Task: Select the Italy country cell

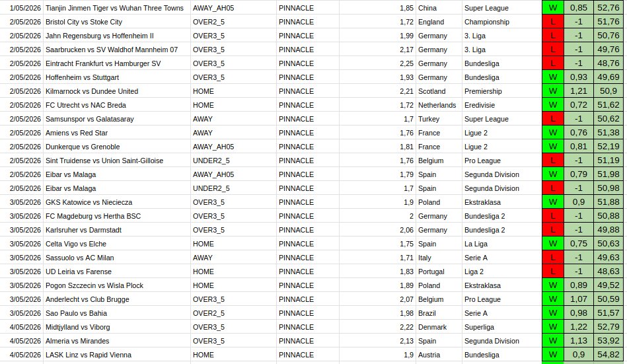Action: [x=439, y=258]
